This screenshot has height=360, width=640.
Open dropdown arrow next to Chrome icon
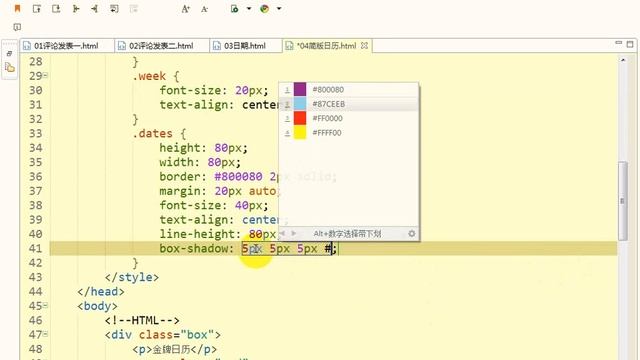279,9
